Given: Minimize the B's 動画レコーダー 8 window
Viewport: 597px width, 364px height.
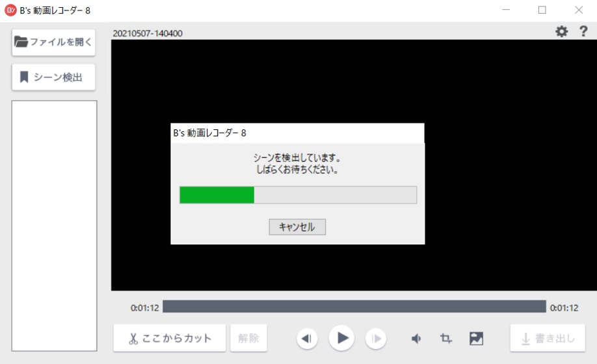Looking at the screenshot, I should (x=505, y=10).
